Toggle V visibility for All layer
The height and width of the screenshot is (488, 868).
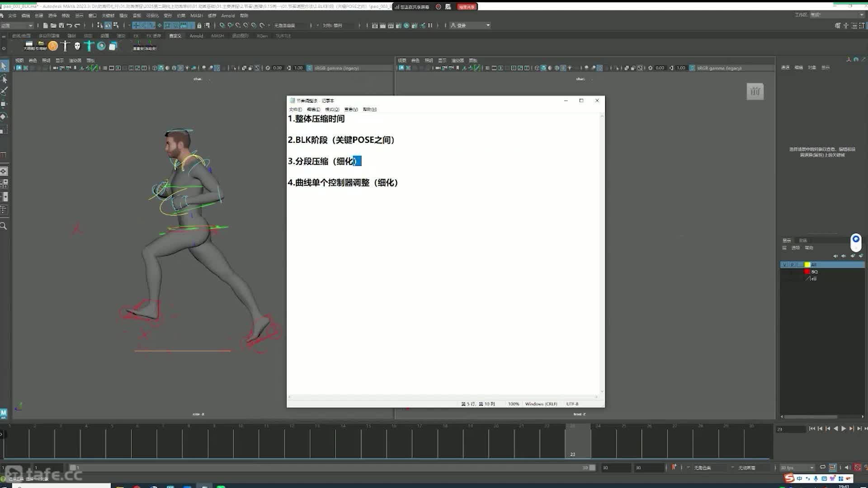(785, 265)
